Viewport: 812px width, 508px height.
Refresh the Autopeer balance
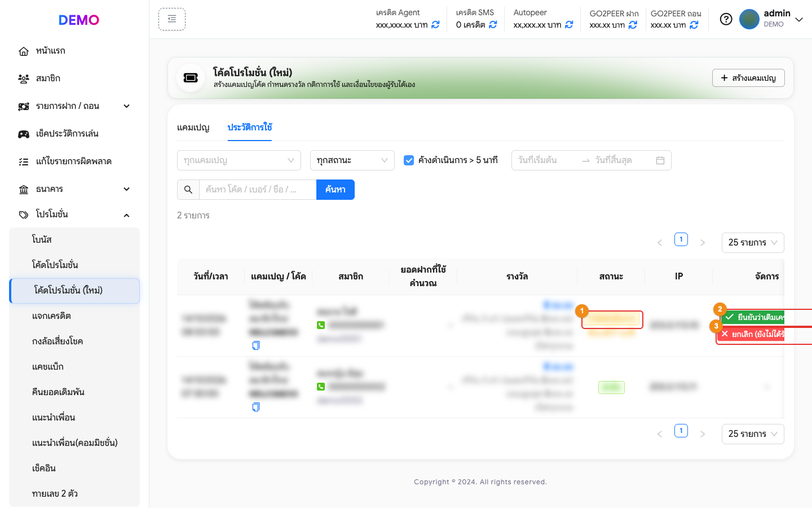click(569, 25)
